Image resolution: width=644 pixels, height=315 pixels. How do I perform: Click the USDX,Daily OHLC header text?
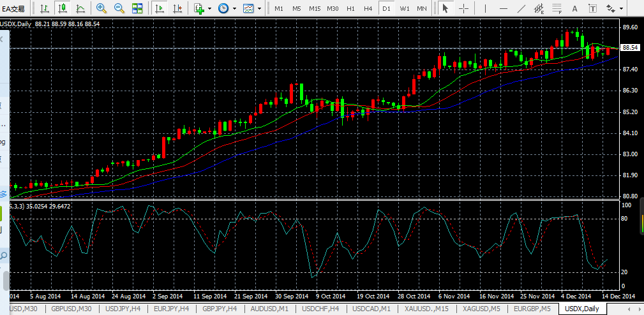(50, 24)
